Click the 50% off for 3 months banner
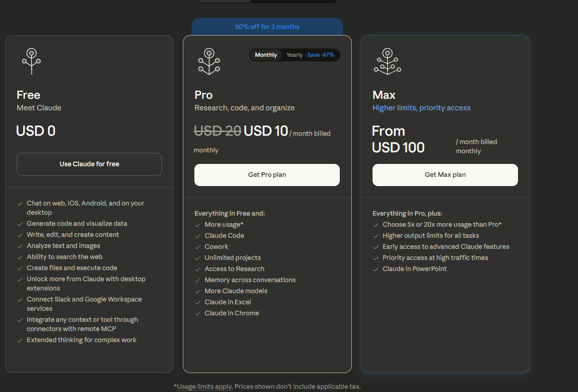 pyautogui.click(x=267, y=27)
